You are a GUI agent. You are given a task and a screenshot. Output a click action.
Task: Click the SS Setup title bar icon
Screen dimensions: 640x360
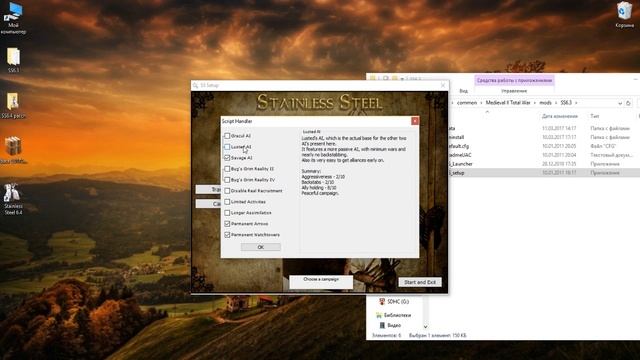[x=196, y=85]
